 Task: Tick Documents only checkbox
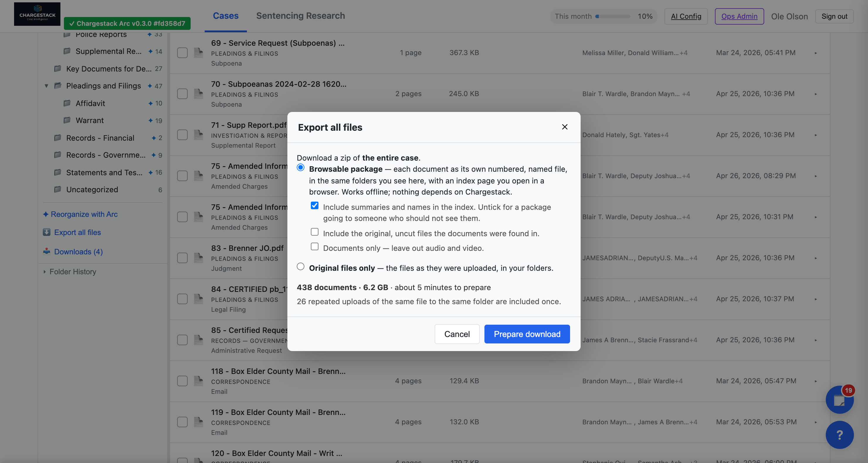coord(314,246)
